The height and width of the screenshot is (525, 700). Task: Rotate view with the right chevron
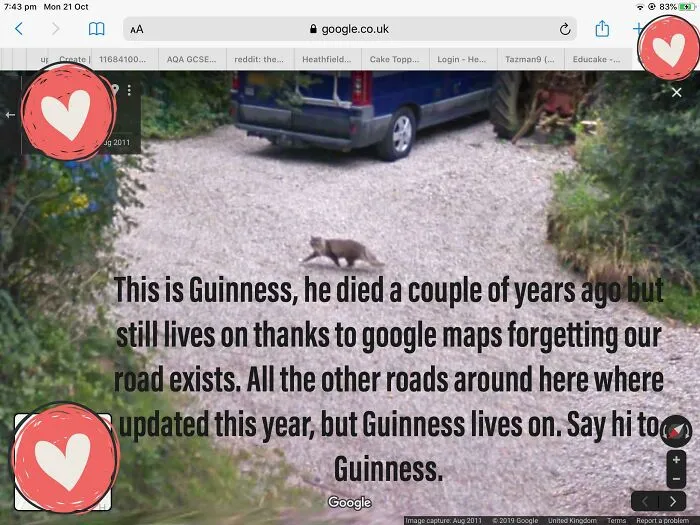673,501
